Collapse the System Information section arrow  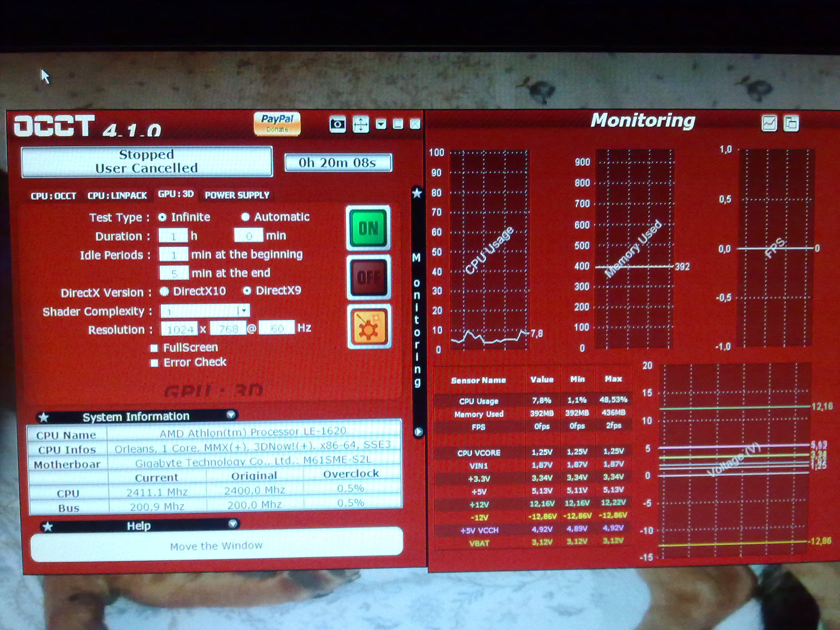point(230,415)
